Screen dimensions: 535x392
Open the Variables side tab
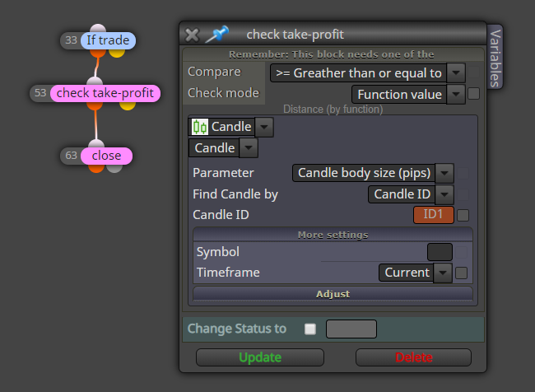pyautogui.click(x=495, y=57)
